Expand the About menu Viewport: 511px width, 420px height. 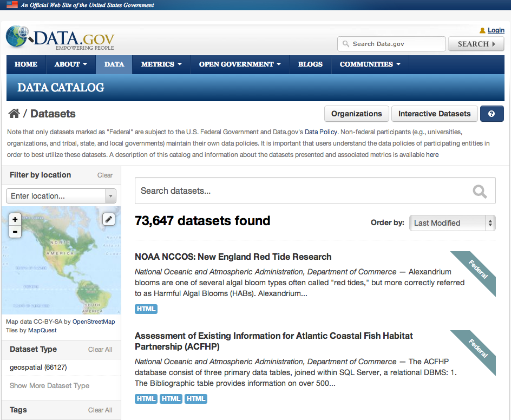tap(71, 64)
